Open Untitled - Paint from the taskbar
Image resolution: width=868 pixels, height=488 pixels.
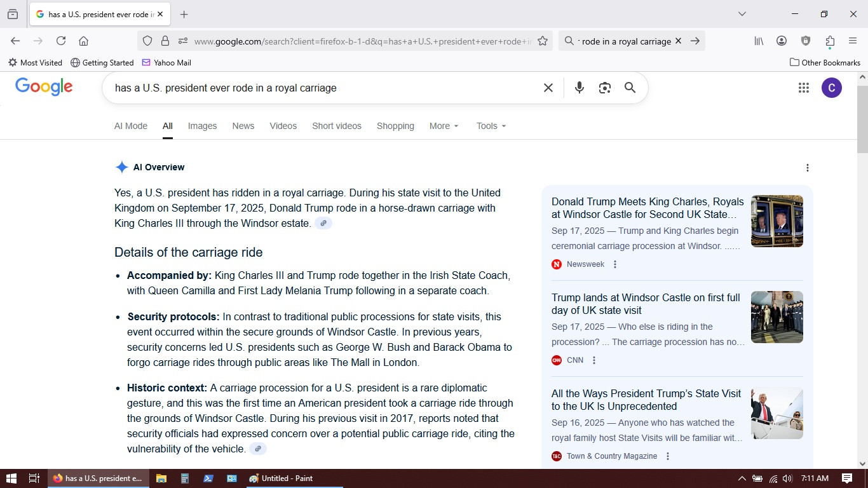(281, 478)
